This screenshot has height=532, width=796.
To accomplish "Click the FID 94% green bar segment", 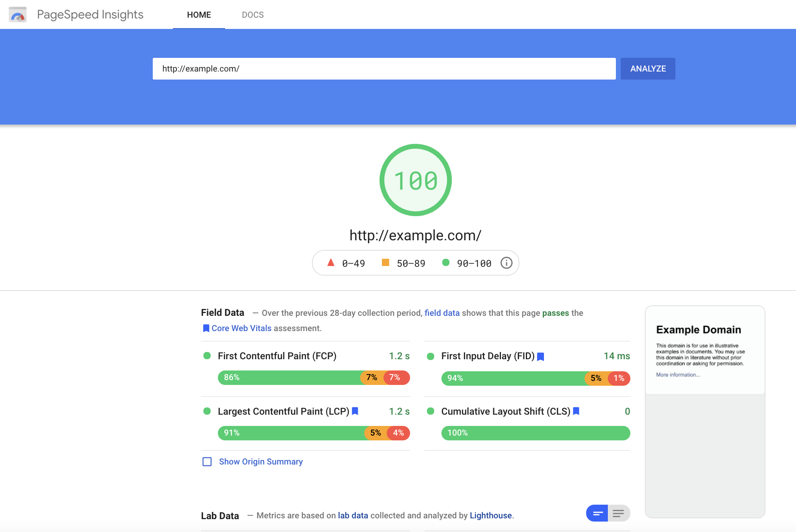I will (513, 379).
